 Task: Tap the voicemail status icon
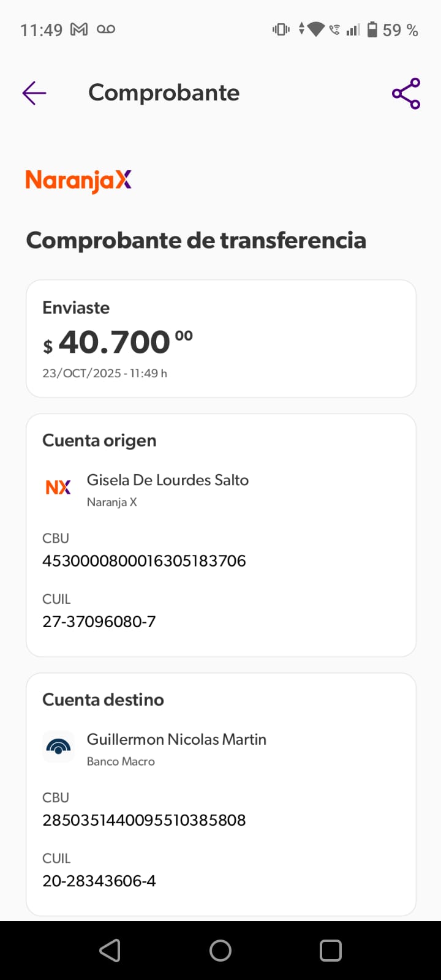pyautogui.click(x=106, y=29)
